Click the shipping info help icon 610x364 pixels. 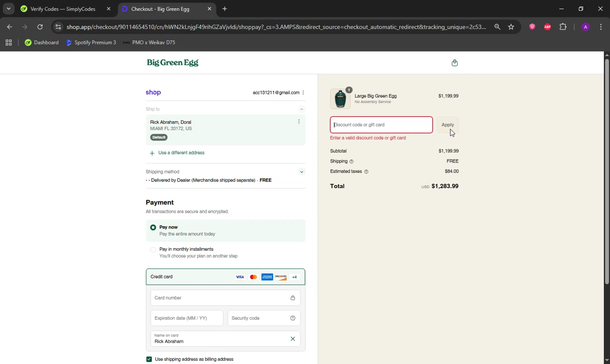pyautogui.click(x=352, y=161)
